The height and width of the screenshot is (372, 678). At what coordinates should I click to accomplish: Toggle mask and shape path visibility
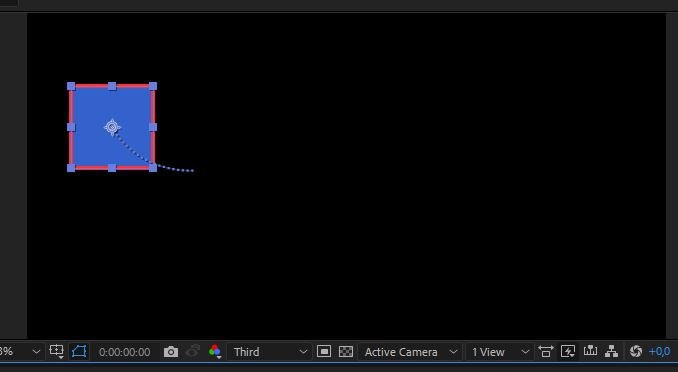pyautogui.click(x=79, y=351)
